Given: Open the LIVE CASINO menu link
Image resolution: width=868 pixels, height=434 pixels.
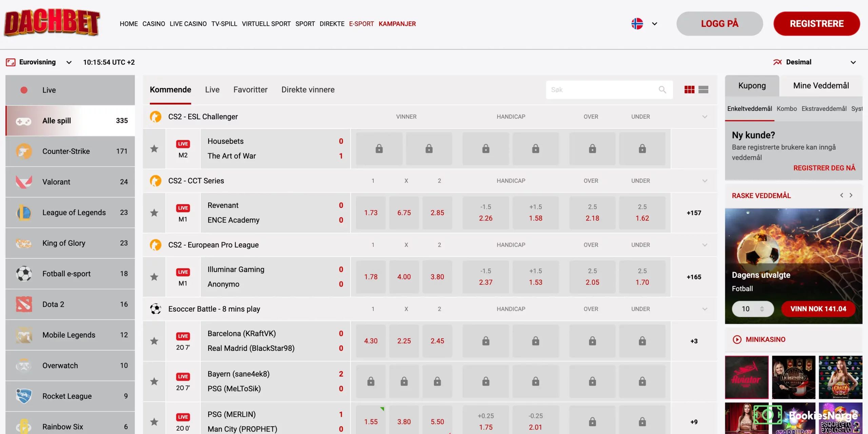Looking at the screenshot, I should [188, 24].
